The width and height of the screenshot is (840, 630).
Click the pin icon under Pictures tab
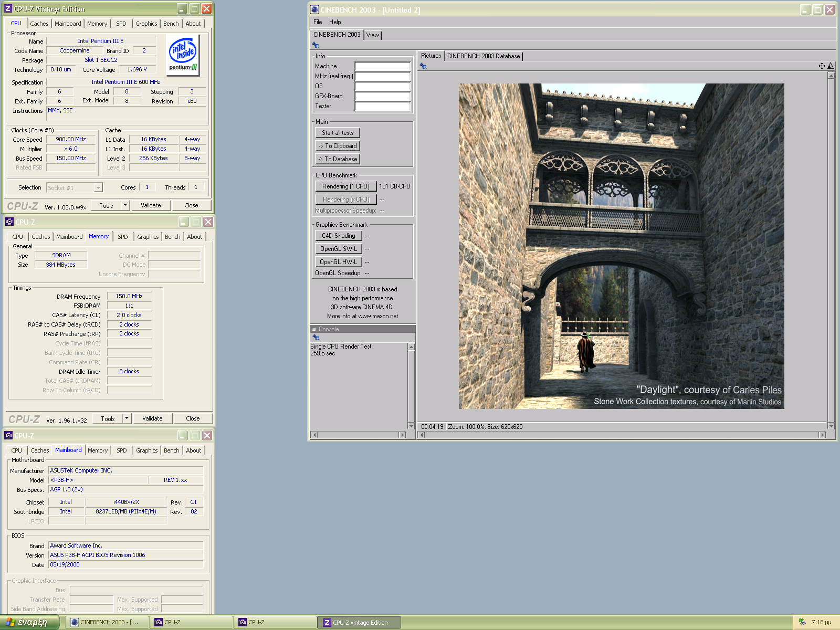click(x=423, y=66)
